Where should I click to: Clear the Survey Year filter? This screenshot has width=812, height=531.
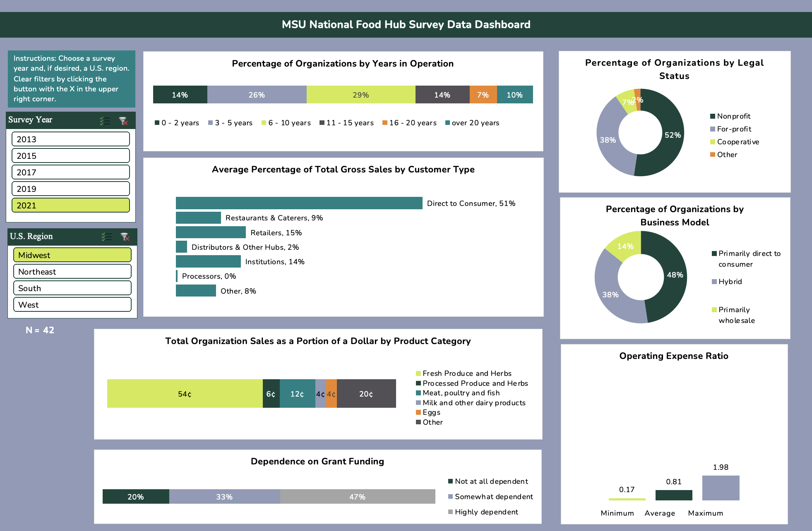click(123, 120)
